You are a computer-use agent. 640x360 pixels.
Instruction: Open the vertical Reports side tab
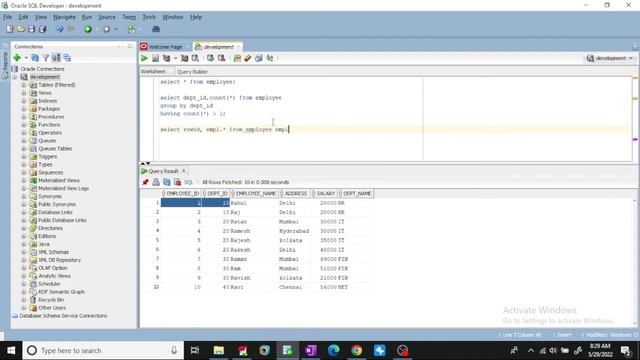(5, 64)
